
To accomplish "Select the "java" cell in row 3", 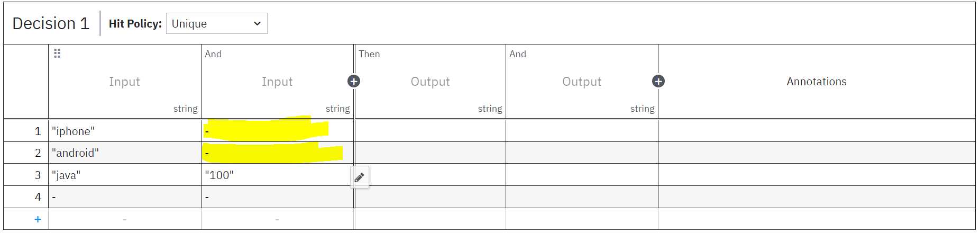I will point(124,175).
